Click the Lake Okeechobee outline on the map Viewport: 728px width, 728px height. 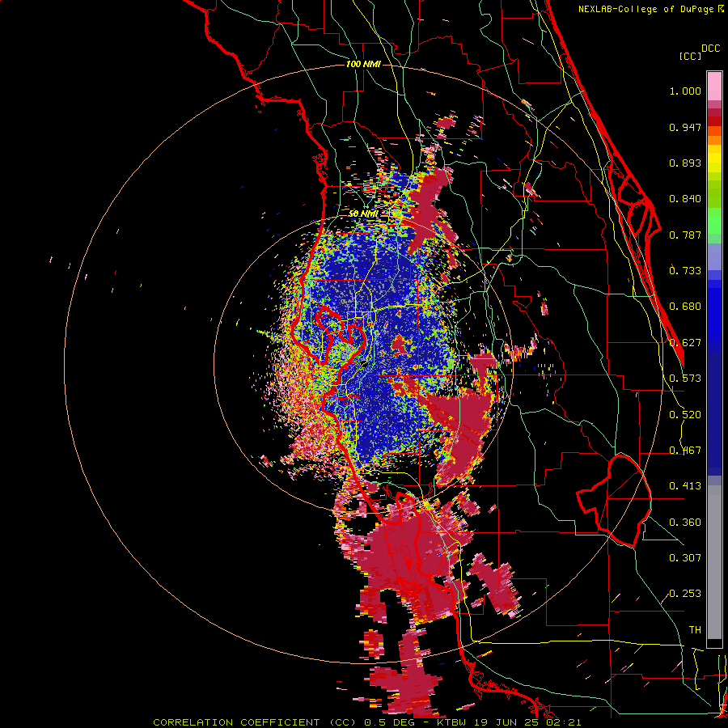pyautogui.click(x=614, y=501)
